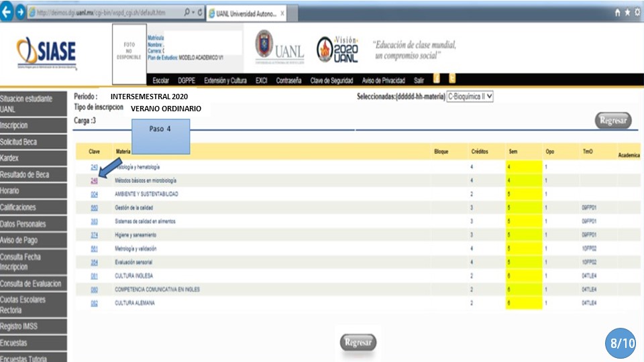Click the upper right Regresar button
Viewport: 644px width, 362px height.
click(612, 120)
